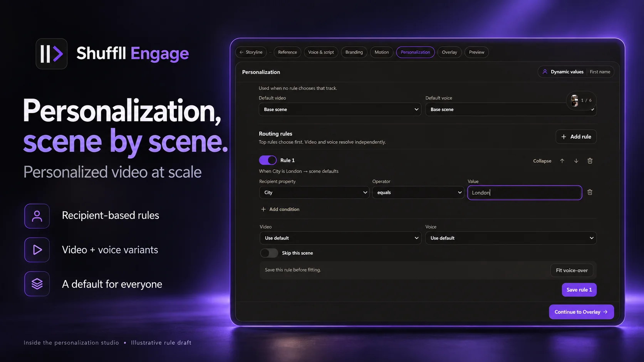Focus the Value field containing London
This screenshot has width=644, height=362.
(x=524, y=193)
